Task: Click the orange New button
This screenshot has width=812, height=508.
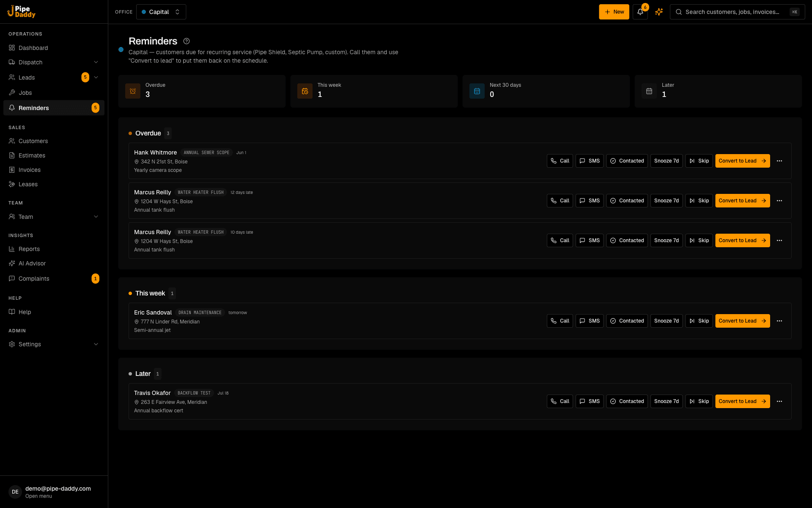Action: (x=614, y=12)
